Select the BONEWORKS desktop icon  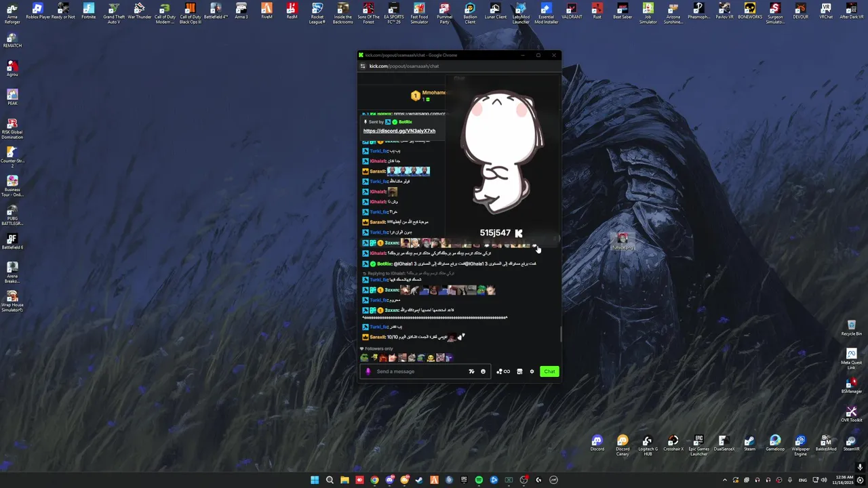[749, 11]
